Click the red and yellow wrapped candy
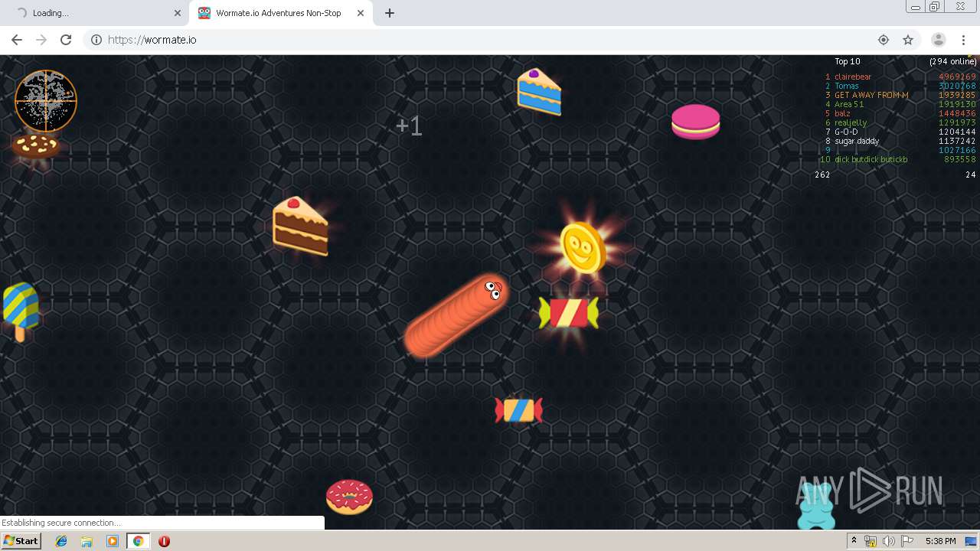This screenshot has height=551, width=980. point(568,313)
